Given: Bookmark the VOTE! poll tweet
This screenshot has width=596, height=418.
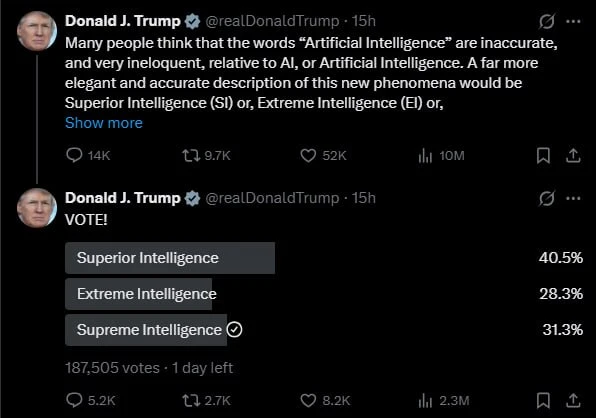Looking at the screenshot, I should click(543, 400).
